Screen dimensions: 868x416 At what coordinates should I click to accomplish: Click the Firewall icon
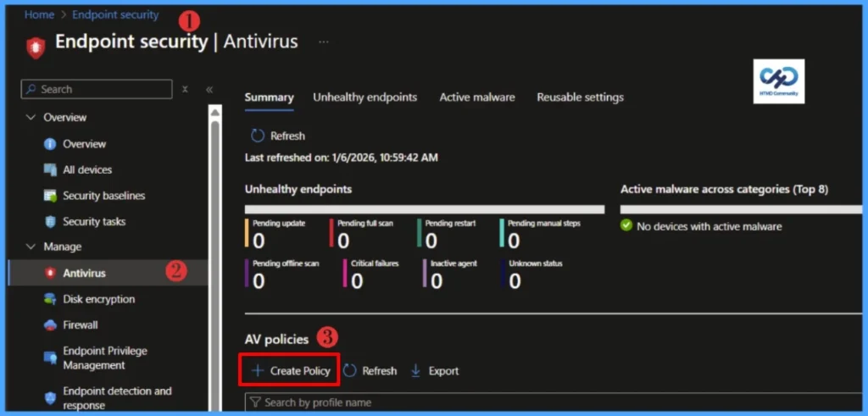pos(50,325)
